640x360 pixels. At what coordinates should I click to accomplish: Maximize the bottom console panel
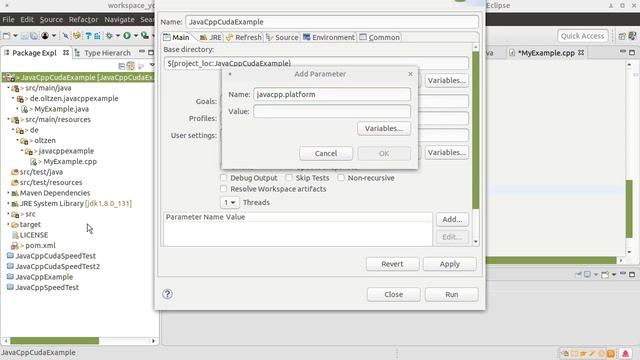tap(632, 274)
